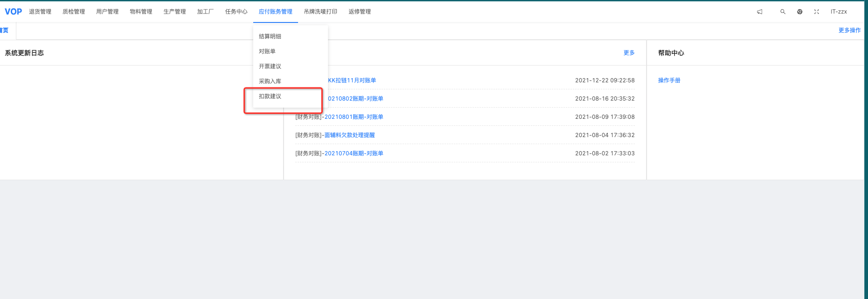Click the VOP logo
This screenshot has height=299, width=868.
point(13,12)
